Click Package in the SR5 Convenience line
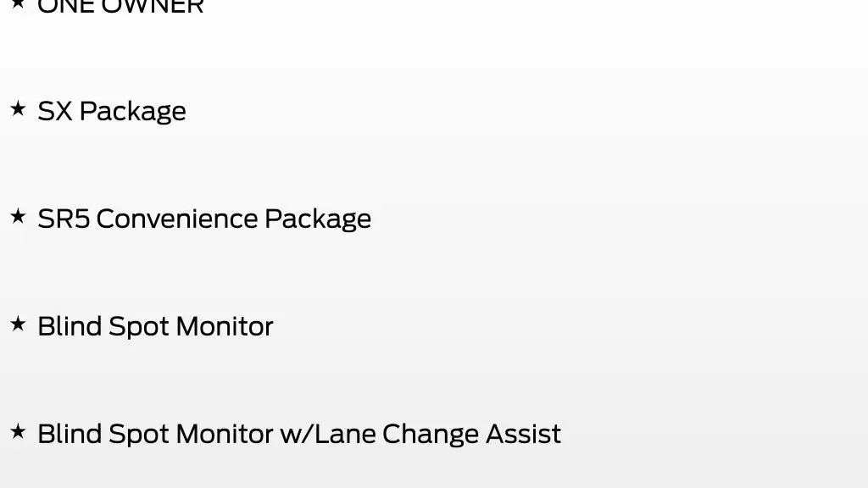This screenshot has height=488, width=868. tap(318, 220)
